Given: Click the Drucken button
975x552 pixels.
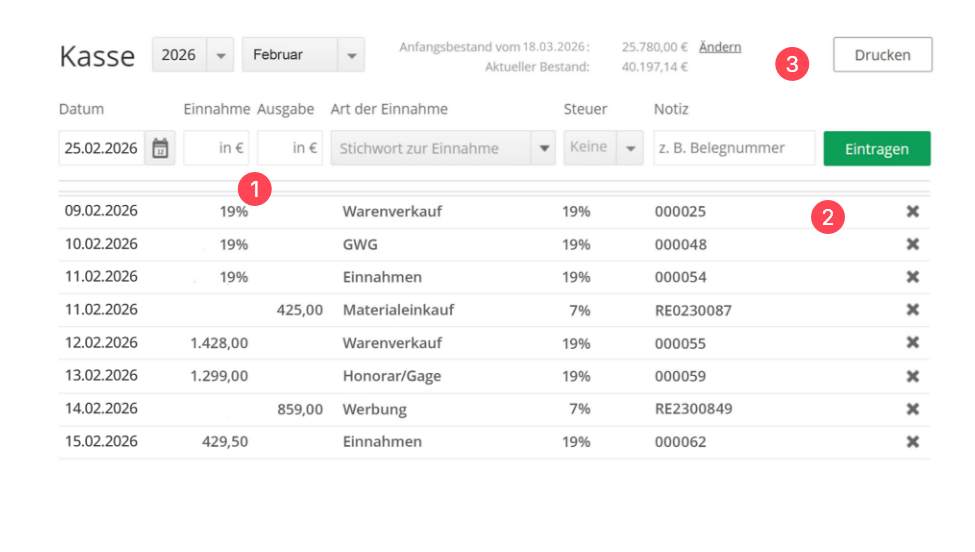Looking at the screenshot, I should pyautogui.click(x=882, y=55).
